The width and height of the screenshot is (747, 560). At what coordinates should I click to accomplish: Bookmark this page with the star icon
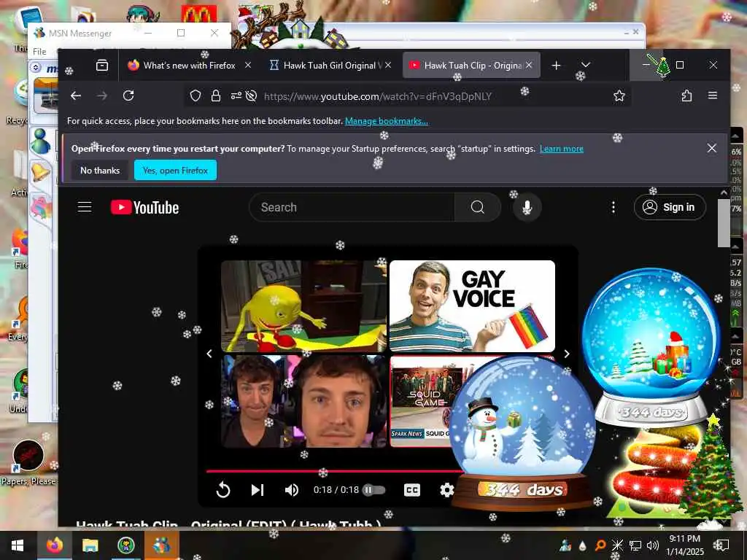click(x=619, y=96)
